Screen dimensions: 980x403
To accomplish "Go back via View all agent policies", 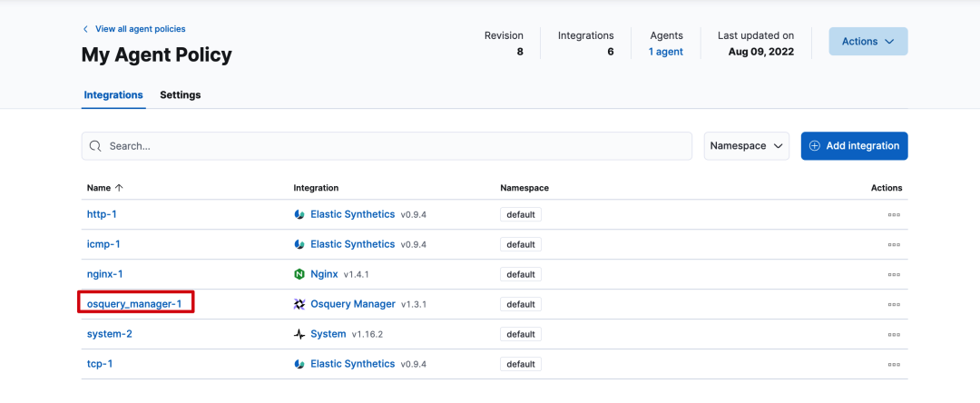I will [x=140, y=29].
